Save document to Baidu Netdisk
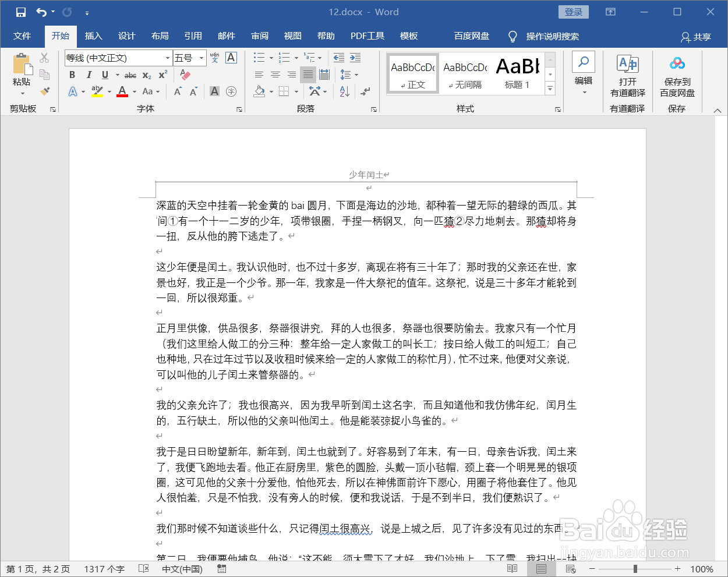728x577 pixels. (677, 76)
